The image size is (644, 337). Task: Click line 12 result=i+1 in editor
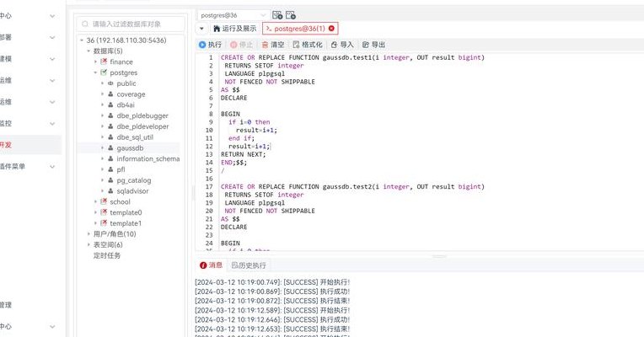(x=249, y=146)
